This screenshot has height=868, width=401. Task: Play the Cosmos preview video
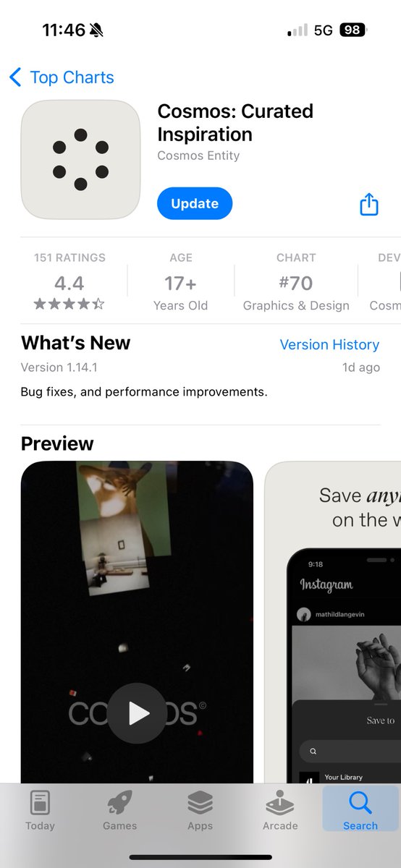click(x=137, y=713)
